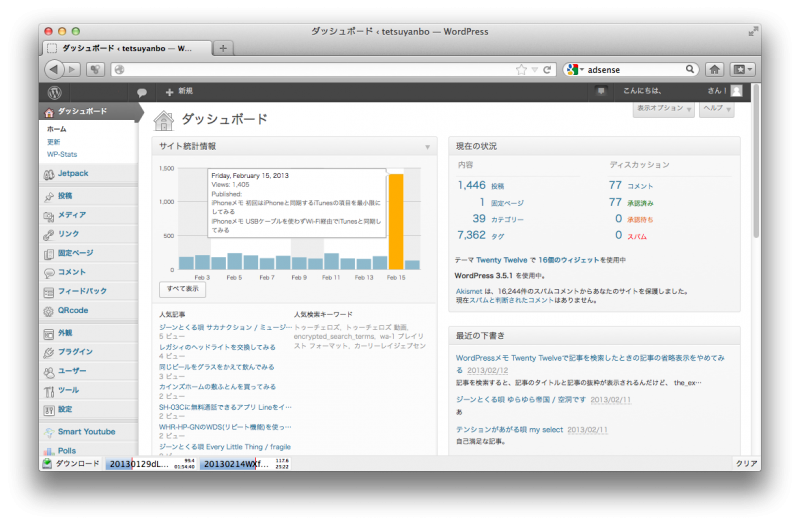Click download progress 20130129dL item

coord(152,464)
